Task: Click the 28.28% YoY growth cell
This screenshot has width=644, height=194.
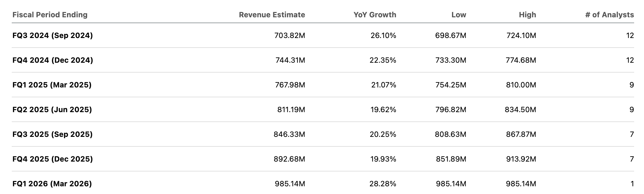Action: pos(383,184)
